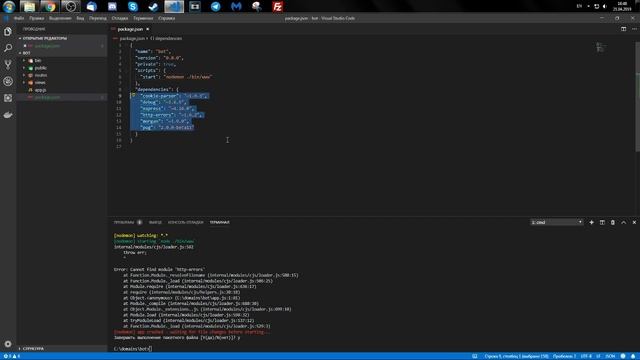Click the terminal command prompt input line

coord(133,349)
